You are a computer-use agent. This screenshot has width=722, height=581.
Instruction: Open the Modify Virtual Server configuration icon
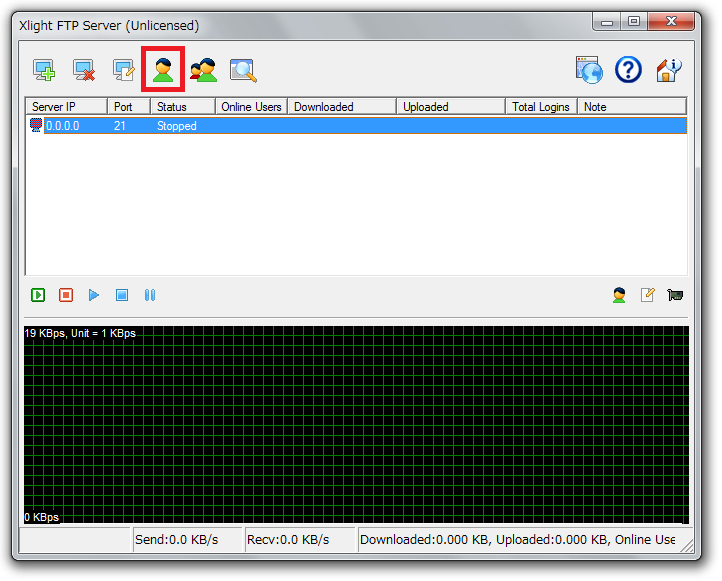coord(124,70)
